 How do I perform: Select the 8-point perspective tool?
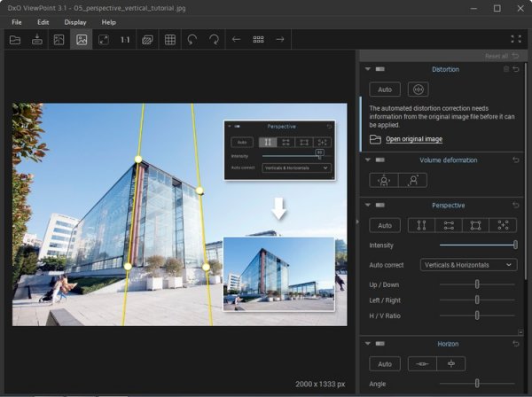pos(503,225)
